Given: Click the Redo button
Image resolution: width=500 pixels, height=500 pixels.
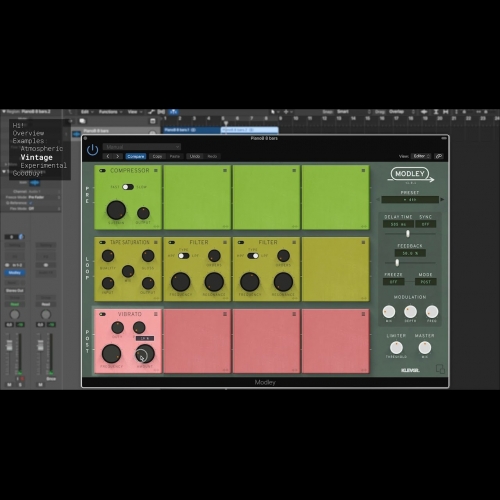Looking at the screenshot, I should tap(212, 156).
